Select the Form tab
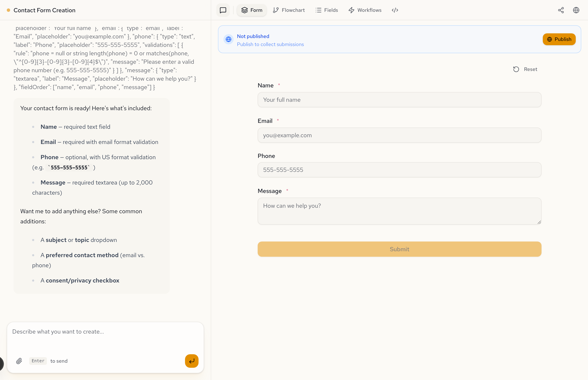Screen dimensions: 588x380 click(x=252, y=10)
